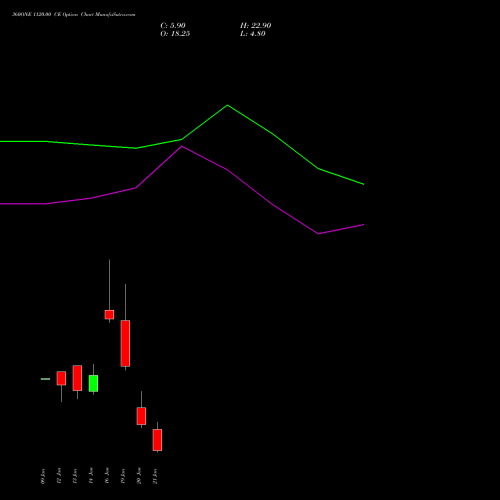Click the red candle body above 12 Jan
The image size is (500, 500).
point(61,378)
